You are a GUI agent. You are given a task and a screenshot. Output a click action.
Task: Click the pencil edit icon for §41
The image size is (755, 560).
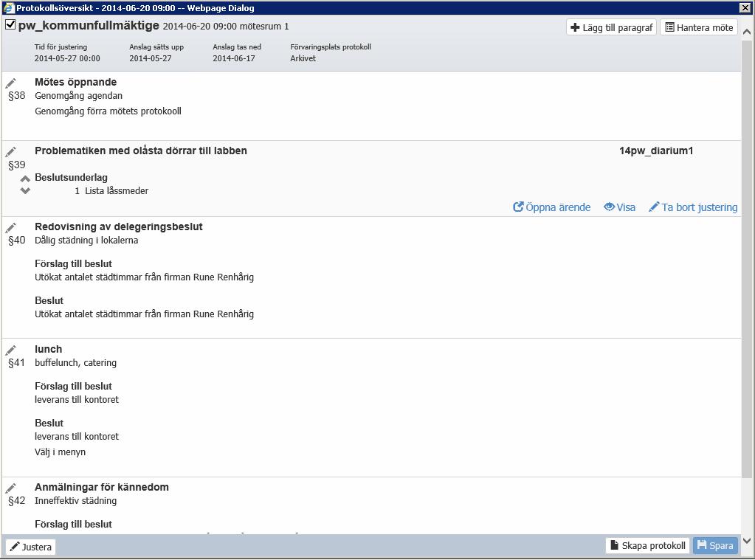click(11, 350)
